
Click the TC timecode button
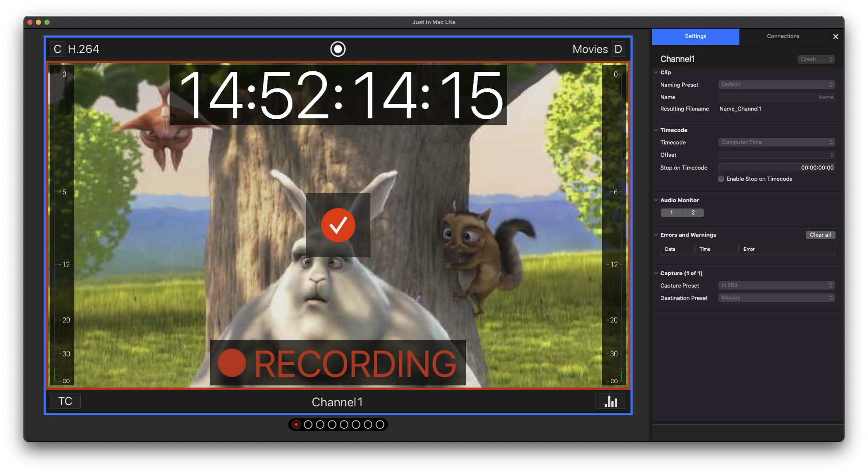point(65,401)
